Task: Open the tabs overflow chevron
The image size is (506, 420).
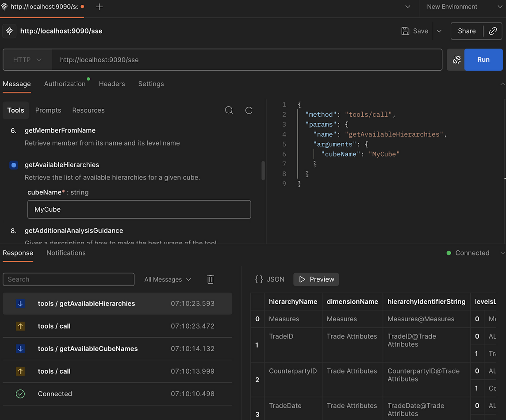Action: [408, 7]
